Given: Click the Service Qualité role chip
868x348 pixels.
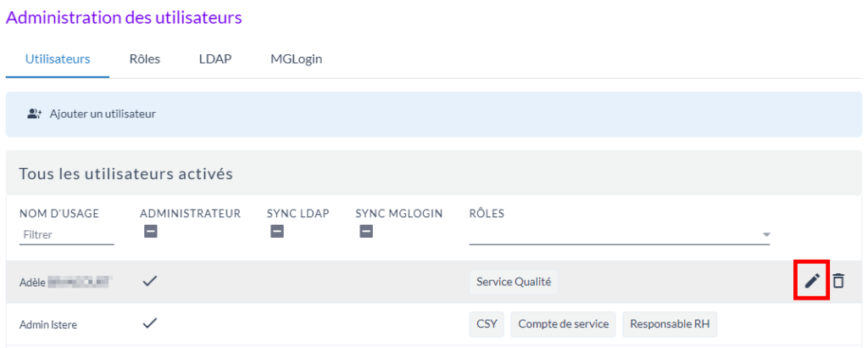Looking at the screenshot, I should tap(514, 281).
